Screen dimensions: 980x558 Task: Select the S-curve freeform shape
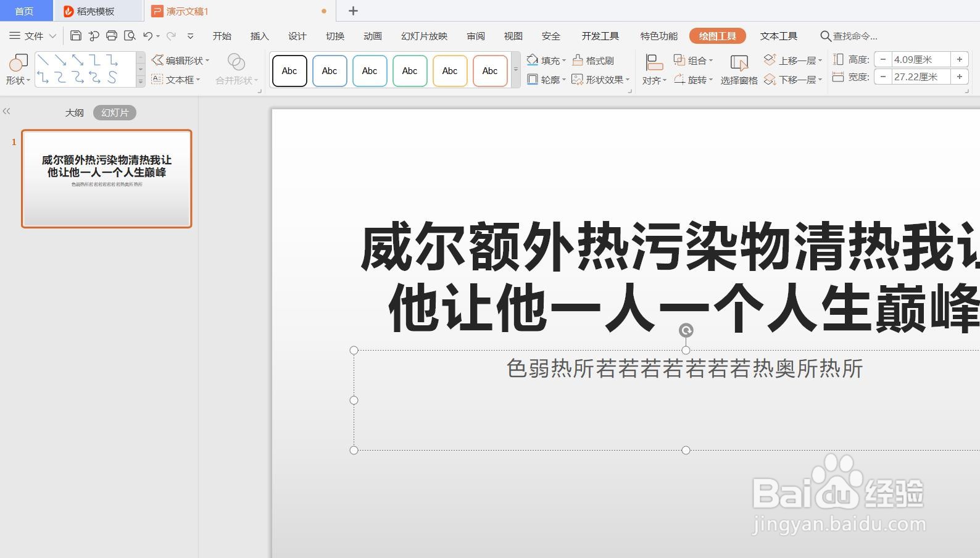[x=112, y=78]
